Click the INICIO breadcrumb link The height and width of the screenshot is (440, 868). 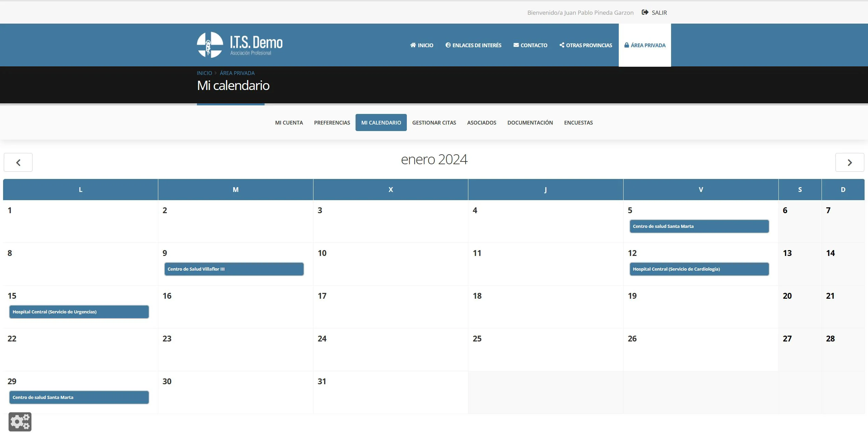pyautogui.click(x=204, y=73)
